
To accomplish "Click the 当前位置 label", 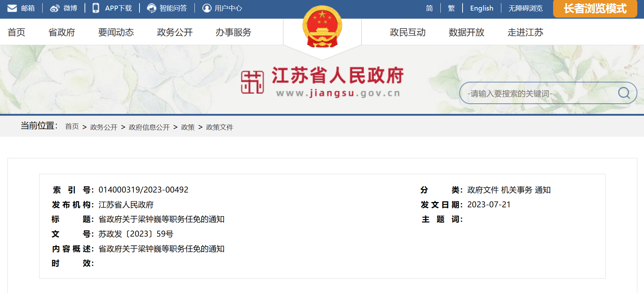I will [x=39, y=126].
